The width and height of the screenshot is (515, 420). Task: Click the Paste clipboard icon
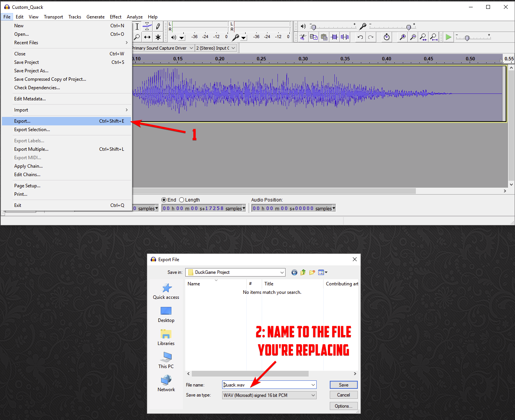point(324,37)
